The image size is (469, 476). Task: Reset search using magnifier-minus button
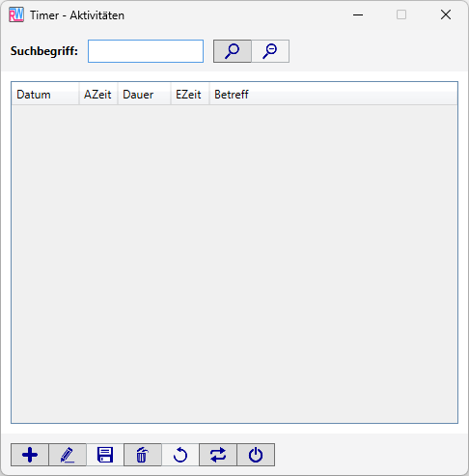point(270,51)
